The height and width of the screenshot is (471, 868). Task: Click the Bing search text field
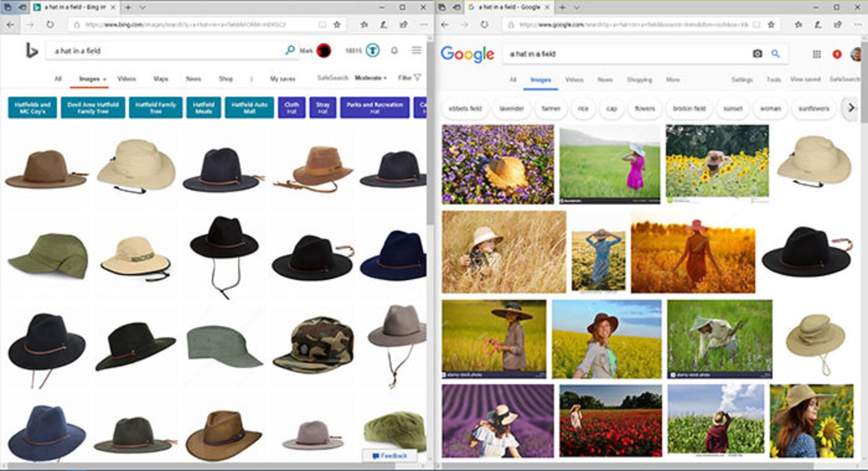tap(163, 51)
